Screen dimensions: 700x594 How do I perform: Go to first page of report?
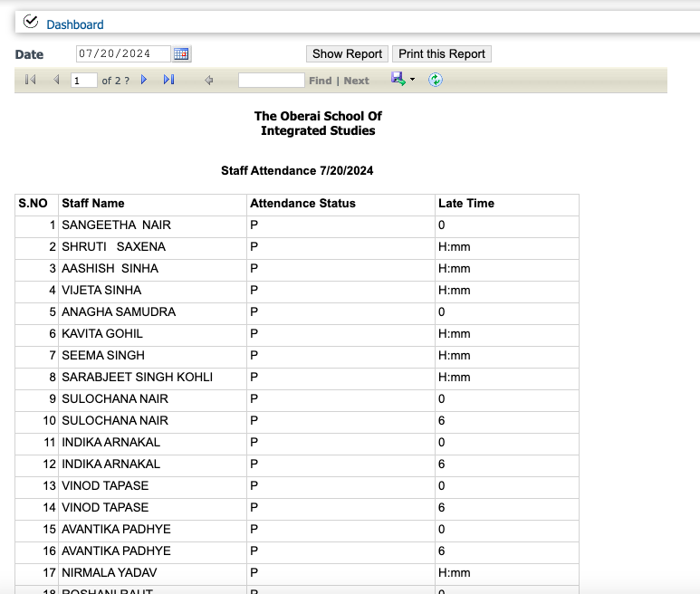[31, 80]
